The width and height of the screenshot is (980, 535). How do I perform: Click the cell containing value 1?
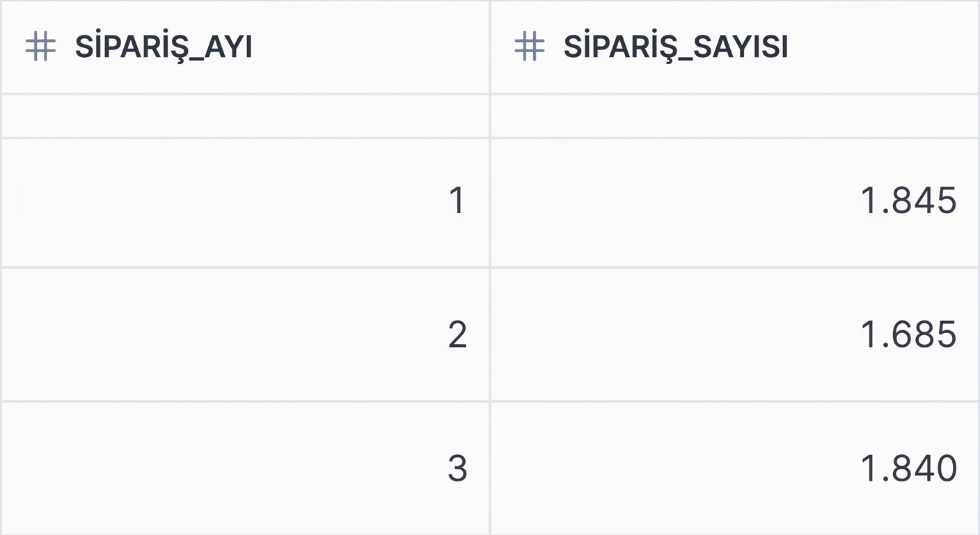click(457, 201)
